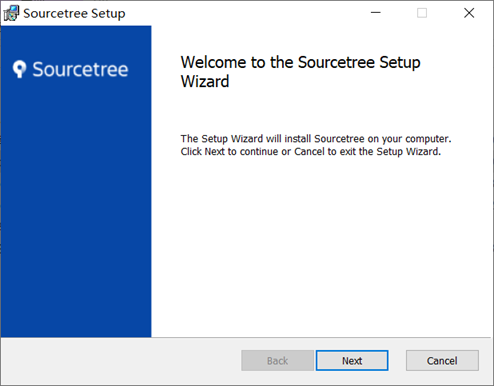Click the 'Welcome to the Sourcetree Setup Wizard' heading
This screenshot has height=386, width=494.
click(x=300, y=72)
